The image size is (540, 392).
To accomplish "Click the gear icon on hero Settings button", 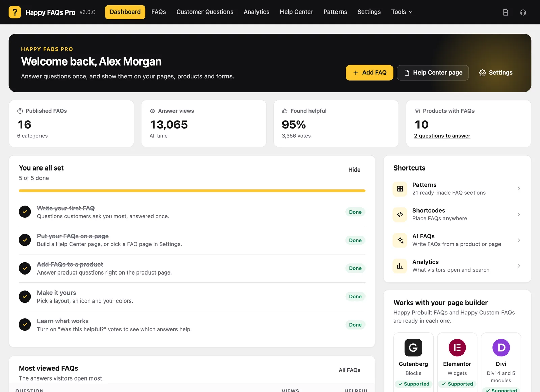I will coord(482,73).
